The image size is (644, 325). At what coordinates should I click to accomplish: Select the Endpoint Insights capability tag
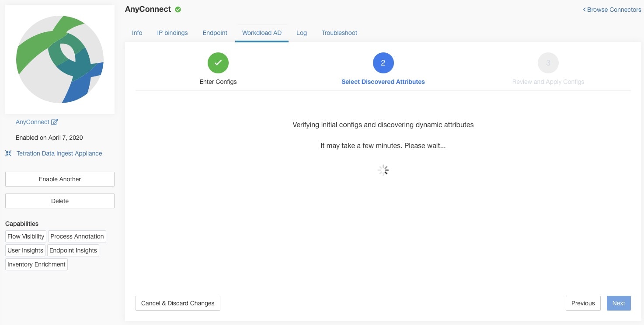(73, 250)
